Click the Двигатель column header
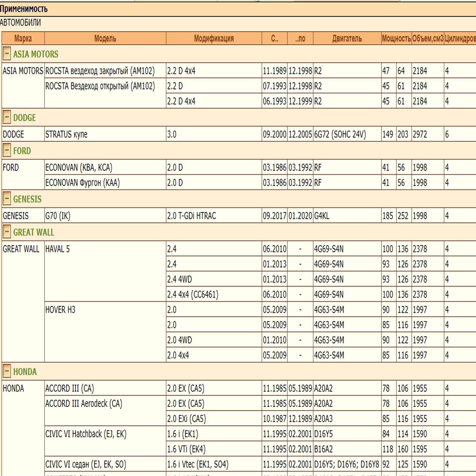 (x=347, y=38)
